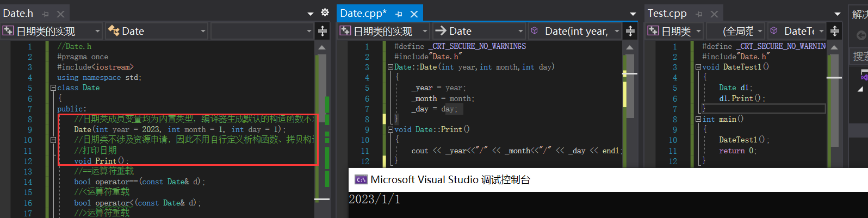Click scroll-up arrow of Date.h scrollbar
This screenshot has height=218, width=868.
[x=322, y=47]
